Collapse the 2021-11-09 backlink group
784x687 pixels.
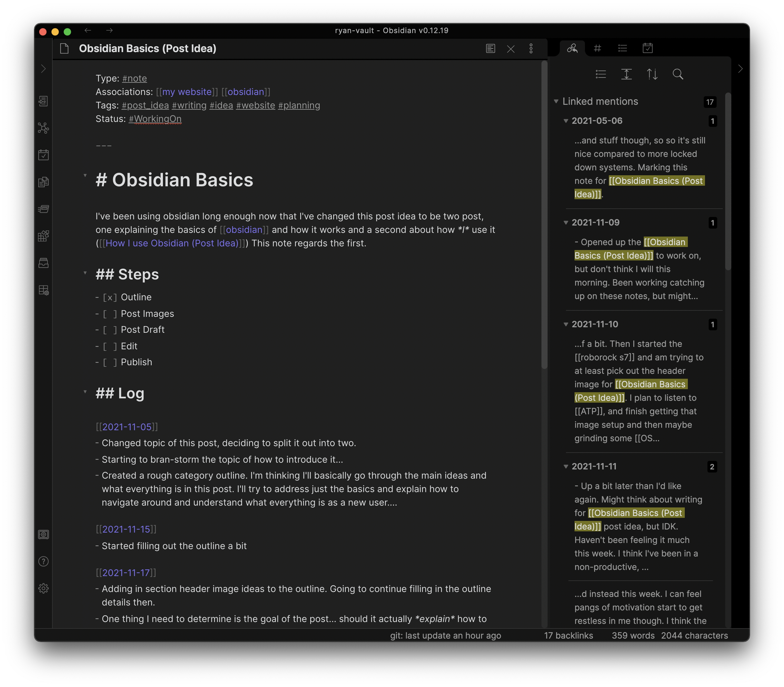click(566, 223)
